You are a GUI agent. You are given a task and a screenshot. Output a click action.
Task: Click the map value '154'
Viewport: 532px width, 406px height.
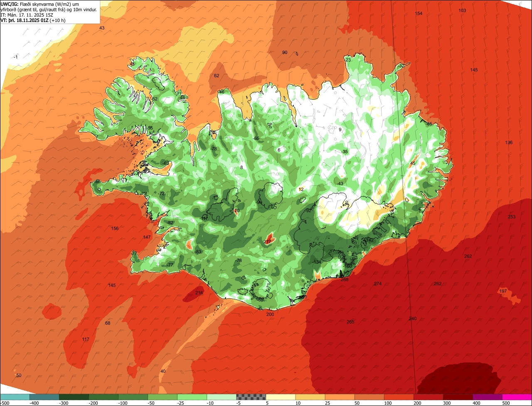click(419, 14)
